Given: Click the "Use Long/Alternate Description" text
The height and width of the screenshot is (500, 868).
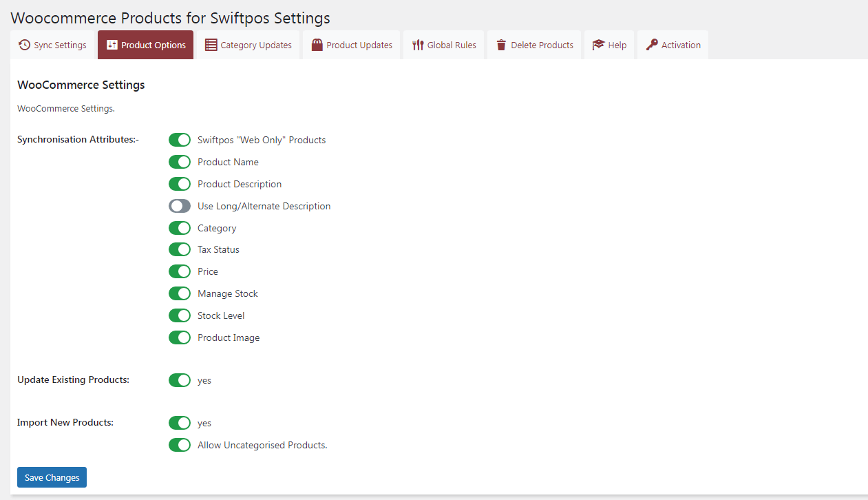Looking at the screenshot, I should pyautogui.click(x=264, y=206).
